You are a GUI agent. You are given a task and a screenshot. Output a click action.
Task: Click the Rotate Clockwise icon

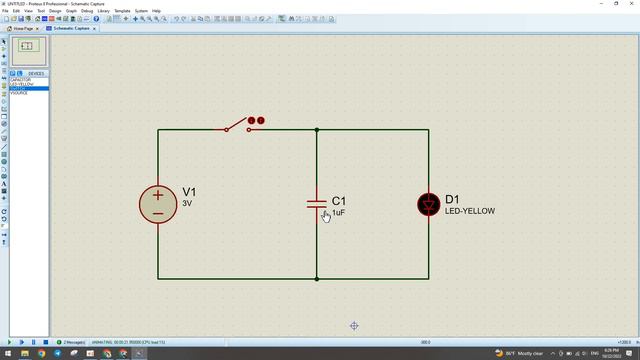pyautogui.click(x=4, y=211)
